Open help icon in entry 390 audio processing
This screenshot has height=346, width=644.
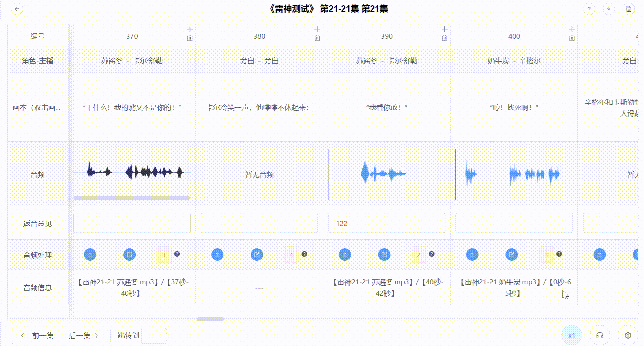click(x=432, y=254)
